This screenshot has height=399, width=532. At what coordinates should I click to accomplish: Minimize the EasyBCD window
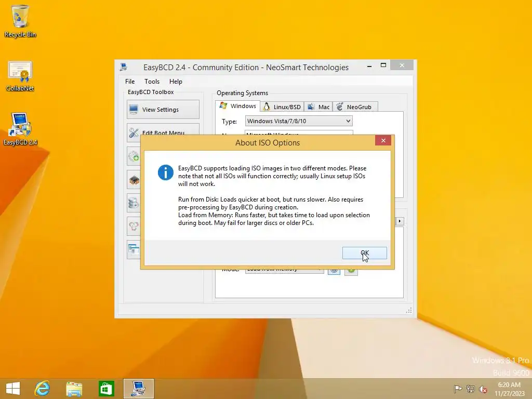[369, 66]
